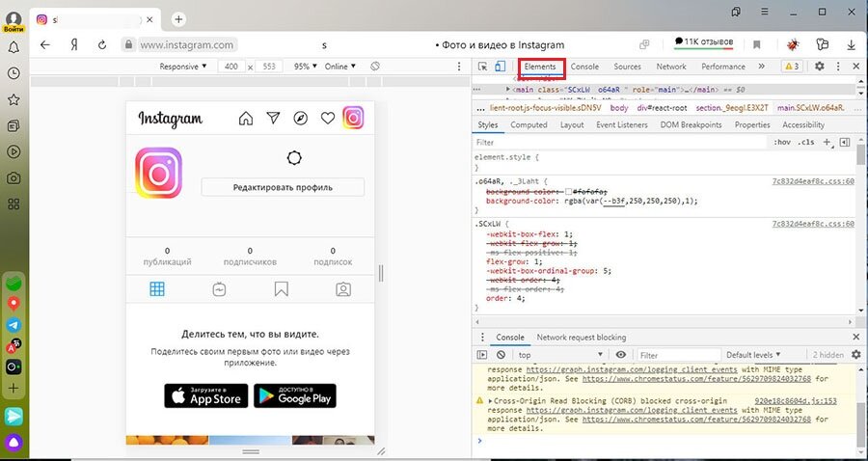Open the Telegram sidebar app

click(x=14, y=325)
